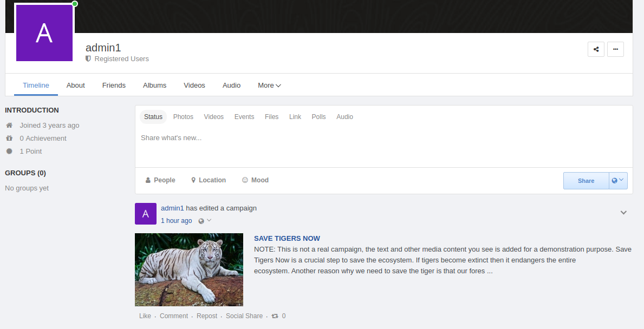Select the Photos composer tab

pyautogui.click(x=183, y=117)
